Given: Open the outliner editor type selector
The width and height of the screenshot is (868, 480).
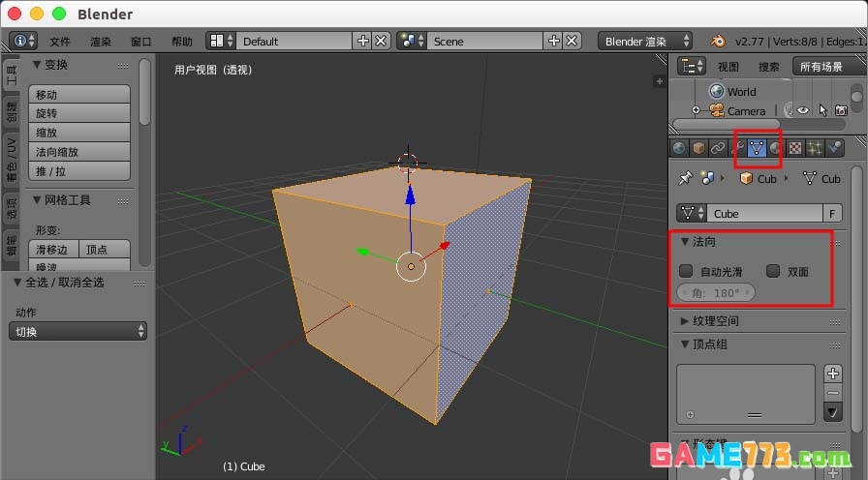Looking at the screenshot, I should (x=692, y=67).
